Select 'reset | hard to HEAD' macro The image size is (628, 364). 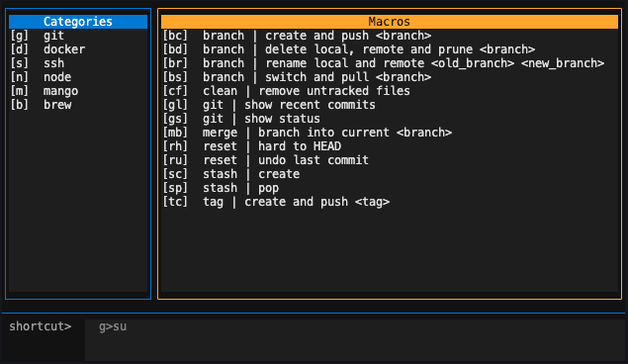(390, 146)
